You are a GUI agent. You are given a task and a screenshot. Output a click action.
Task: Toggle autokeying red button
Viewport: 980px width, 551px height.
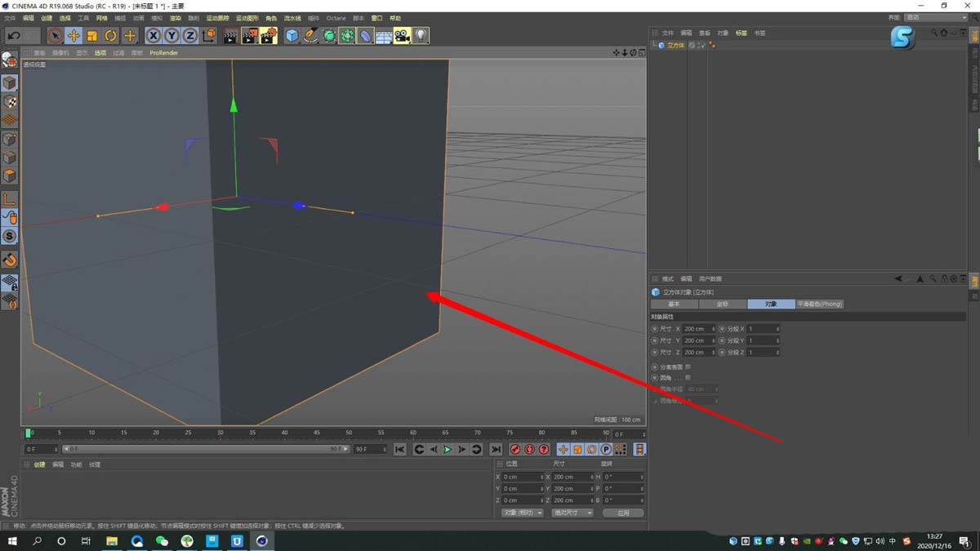click(x=530, y=449)
